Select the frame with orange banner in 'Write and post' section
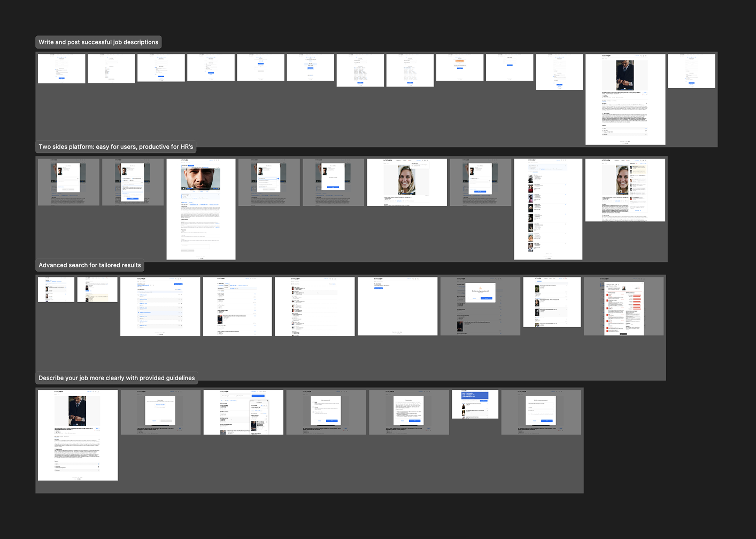Image resolution: width=756 pixels, height=539 pixels. (x=460, y=67)
